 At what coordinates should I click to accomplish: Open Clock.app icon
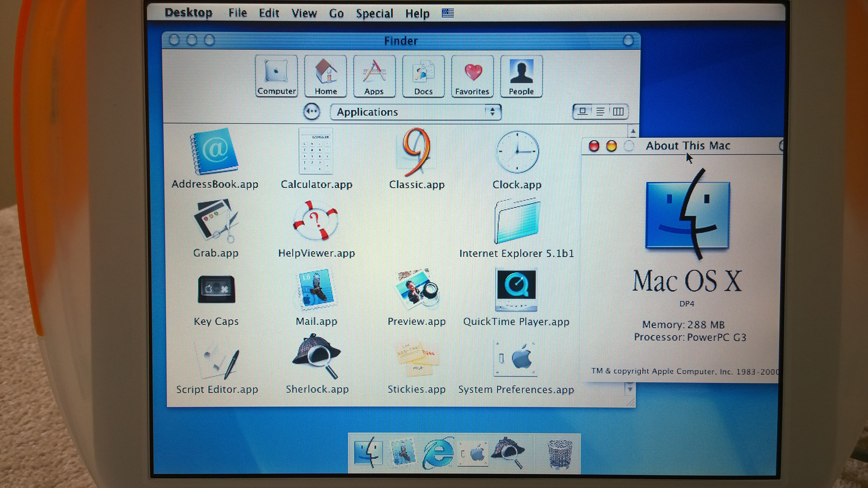click(x=517, y=152)
